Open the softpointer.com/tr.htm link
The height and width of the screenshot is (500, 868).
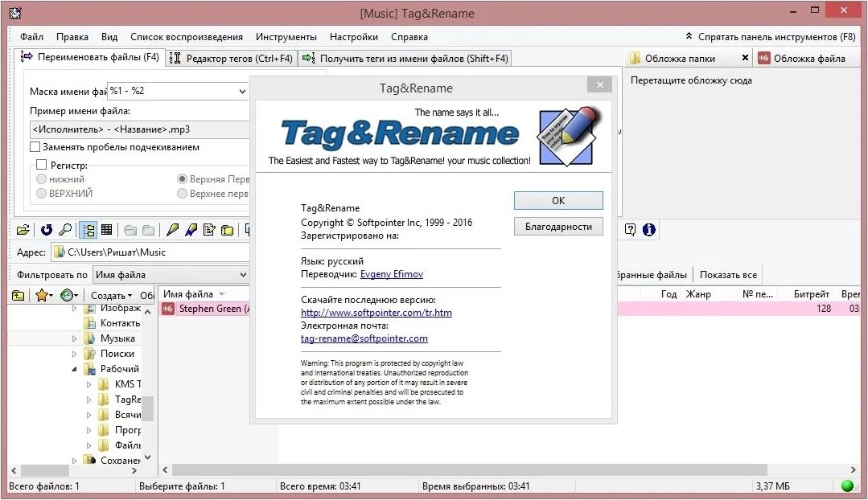point(376,313)
